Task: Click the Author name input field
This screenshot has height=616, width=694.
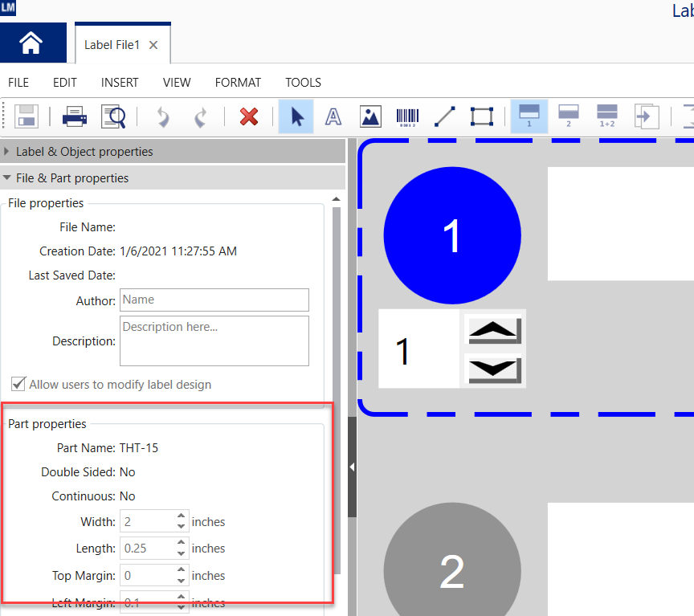Action: pyautogui.click(x=214, y=300)
